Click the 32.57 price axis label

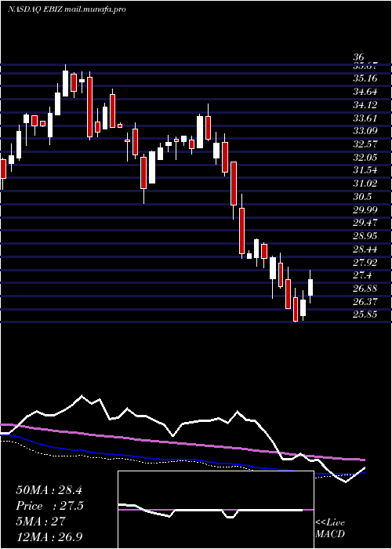tap(365, 144)
